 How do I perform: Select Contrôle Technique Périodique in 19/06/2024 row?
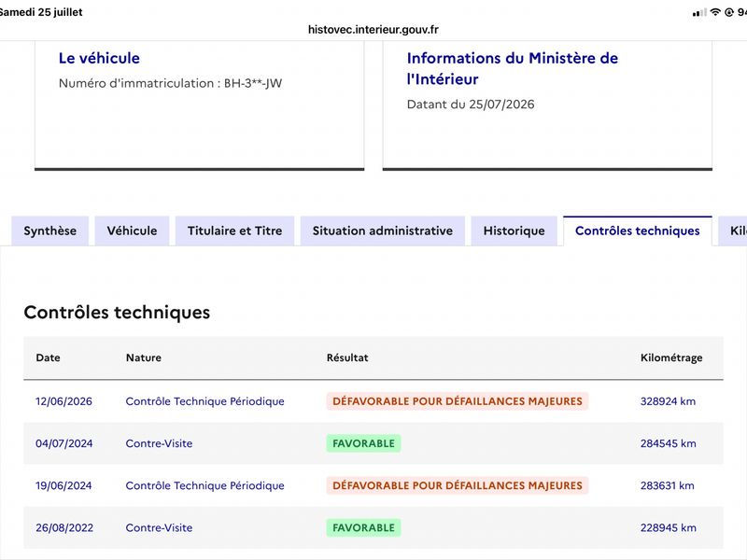coord(204,485)
